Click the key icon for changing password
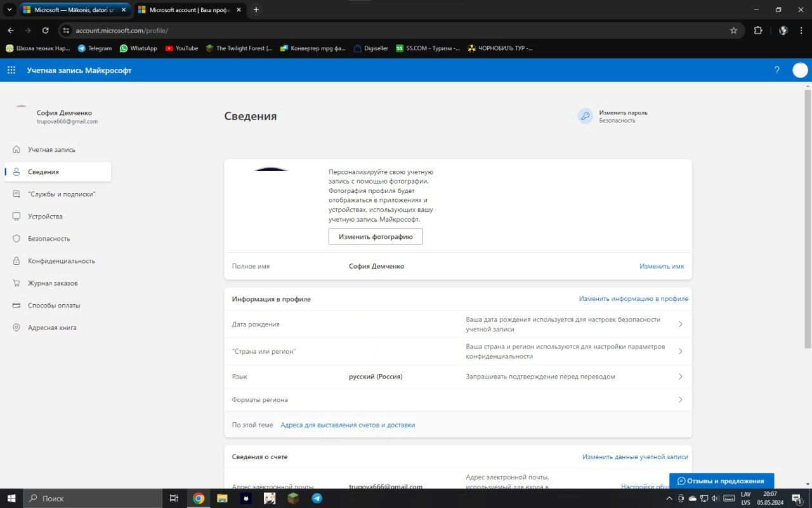This screenshot has height=508, width=812. coord(585,116)
